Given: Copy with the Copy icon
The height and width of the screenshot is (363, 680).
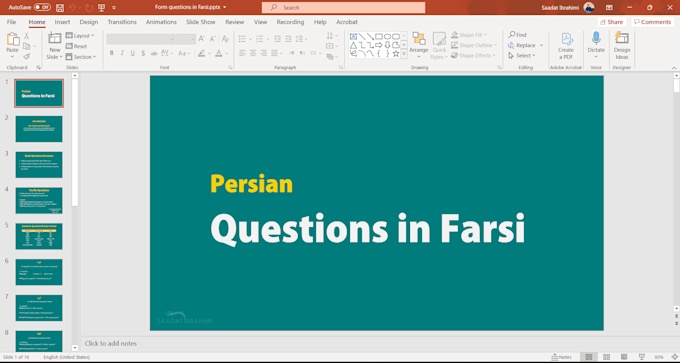Looking at the screenshot, I should click(x=26, y=46).
